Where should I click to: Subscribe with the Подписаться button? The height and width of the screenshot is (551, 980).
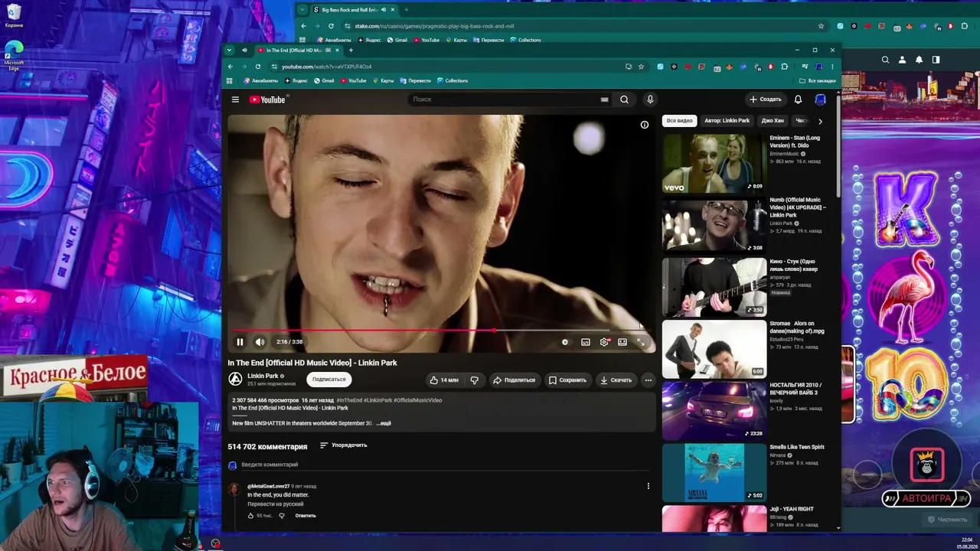click(329, 380)
